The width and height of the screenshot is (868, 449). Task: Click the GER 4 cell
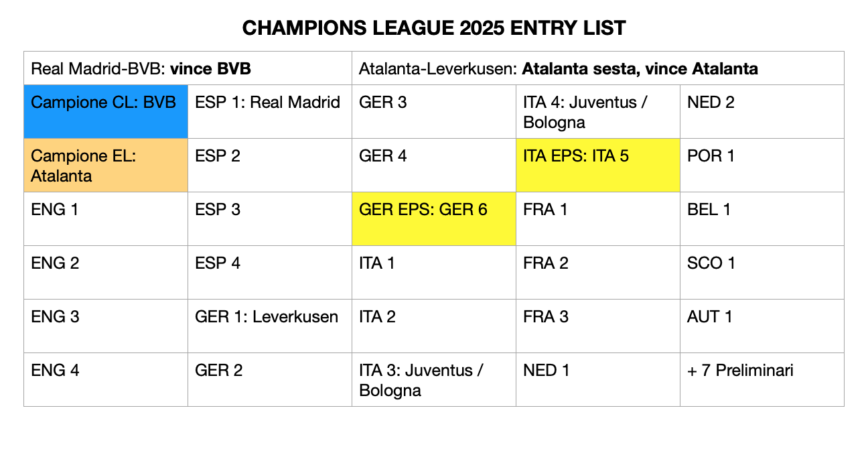(434, 165)
